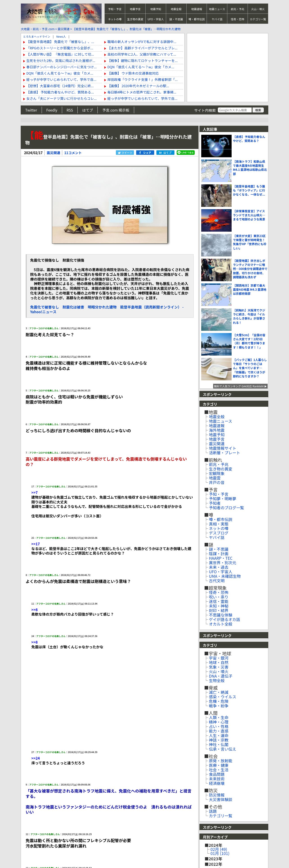The width and height of the screenshot is (289, 868).
Task: Select 生き物の異変 category
Action: coord(220,469)
